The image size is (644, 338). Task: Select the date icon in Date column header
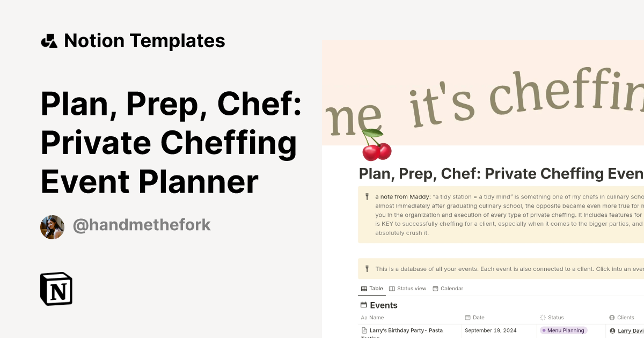point(469,317)
